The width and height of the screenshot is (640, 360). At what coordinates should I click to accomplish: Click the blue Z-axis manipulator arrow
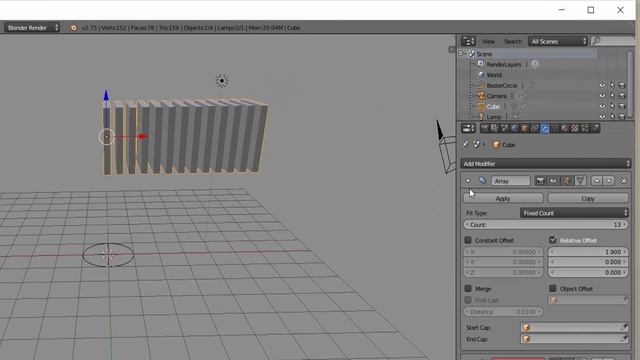tap(106, 95)
